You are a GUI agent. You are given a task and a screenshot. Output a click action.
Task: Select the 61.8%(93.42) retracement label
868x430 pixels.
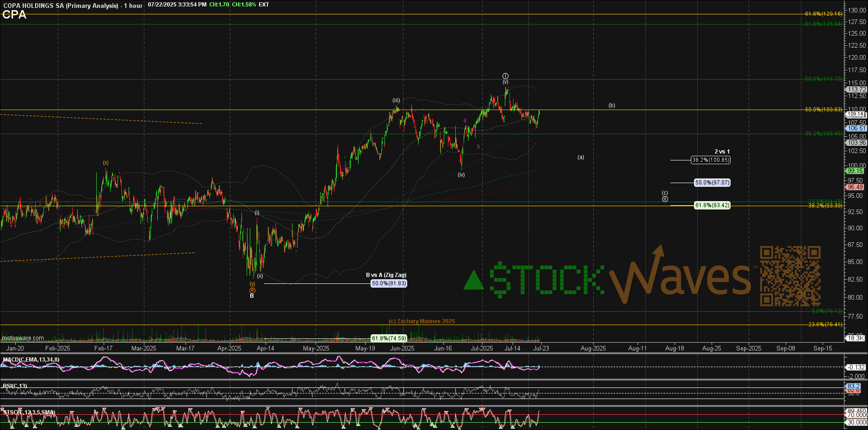pyautogui.click(x=713, y=205)
